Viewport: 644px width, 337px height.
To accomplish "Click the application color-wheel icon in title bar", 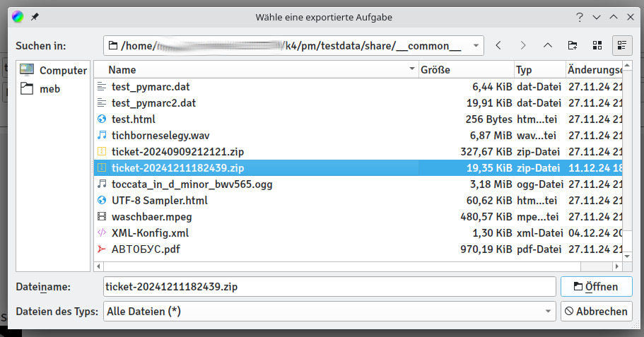I will pos(18,17).
